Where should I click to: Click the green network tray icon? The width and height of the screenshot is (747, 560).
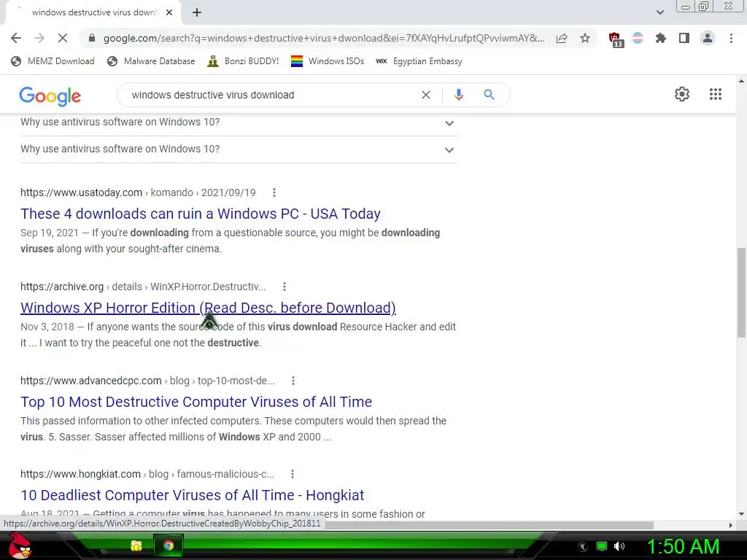(602, 546)
